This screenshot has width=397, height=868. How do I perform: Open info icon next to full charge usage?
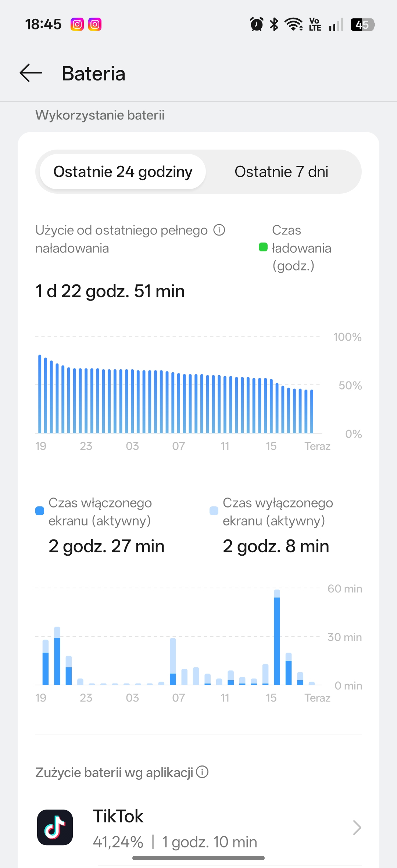click(219, 230)
